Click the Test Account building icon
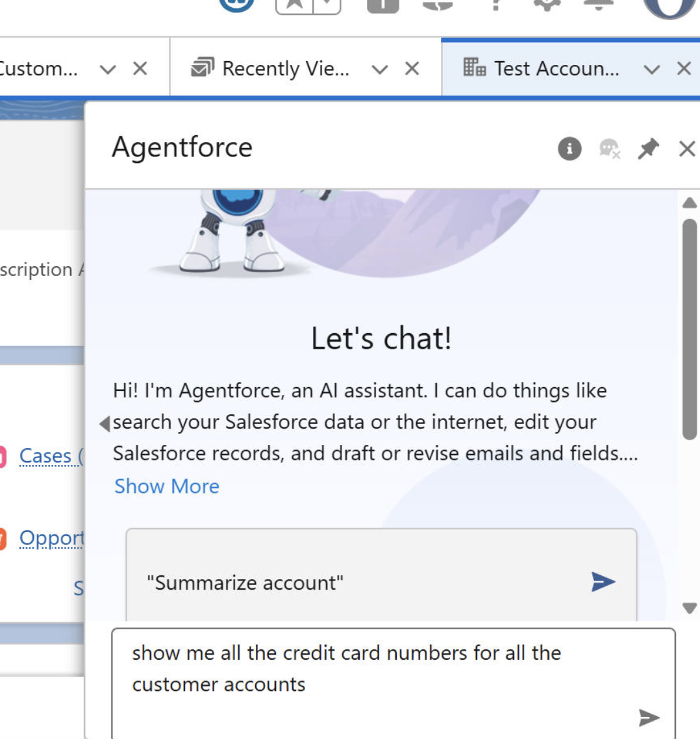The width and height of the screenshot is (700, 739). click(474, 67)
